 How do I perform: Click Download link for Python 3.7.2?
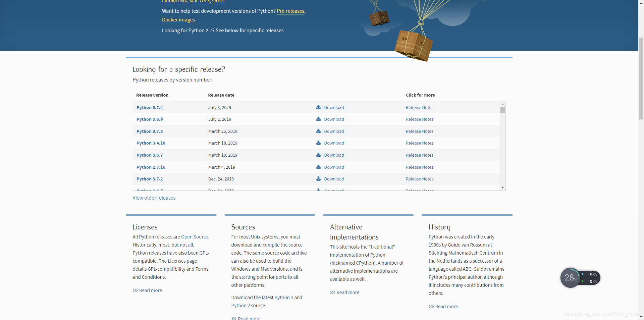pyautogui.click(x=334, y=179)
